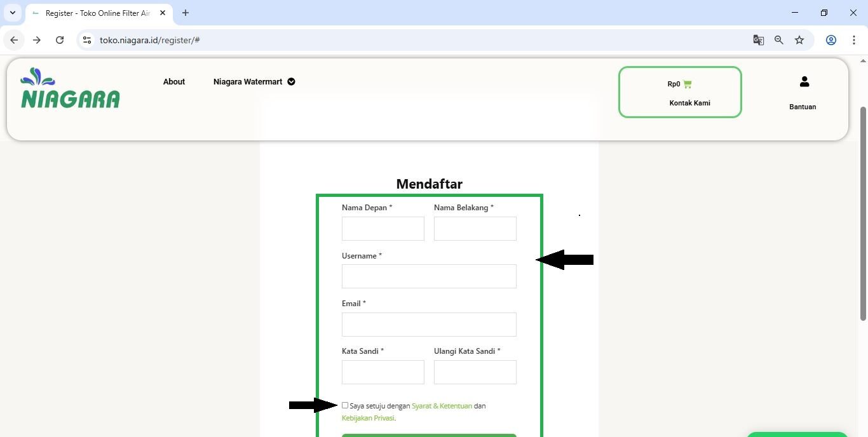
Task: Click the zoom magnifier icon in address bar
Action: coord(778,40)
